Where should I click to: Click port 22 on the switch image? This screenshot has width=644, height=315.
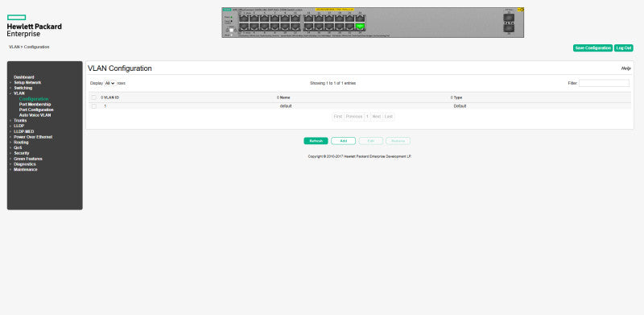click(349, 27)
